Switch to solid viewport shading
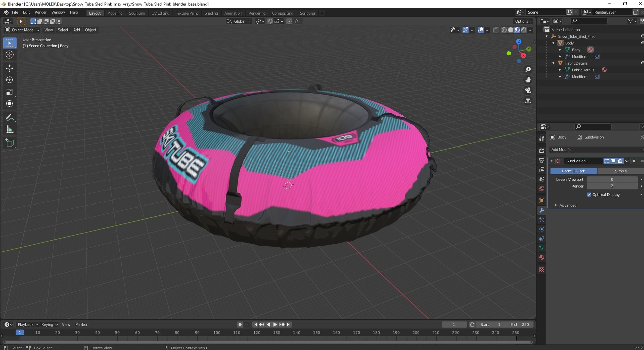Viewport: 644px width, 350px height. [511, 30]
